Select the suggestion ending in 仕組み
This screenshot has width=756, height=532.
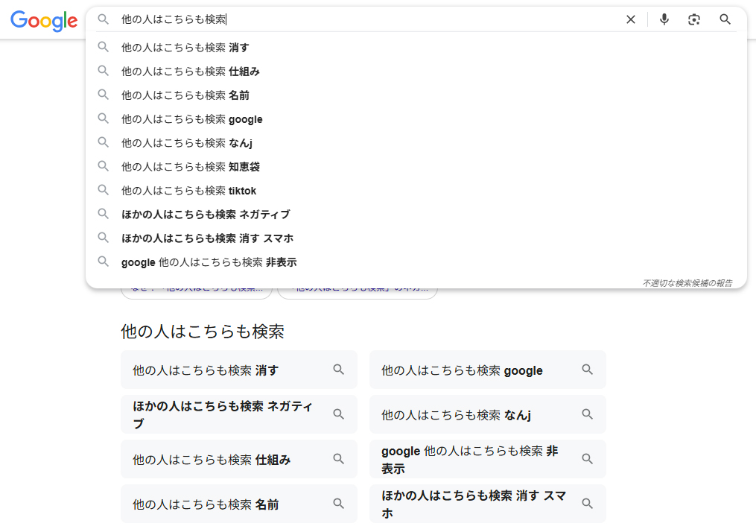point(191,72)
